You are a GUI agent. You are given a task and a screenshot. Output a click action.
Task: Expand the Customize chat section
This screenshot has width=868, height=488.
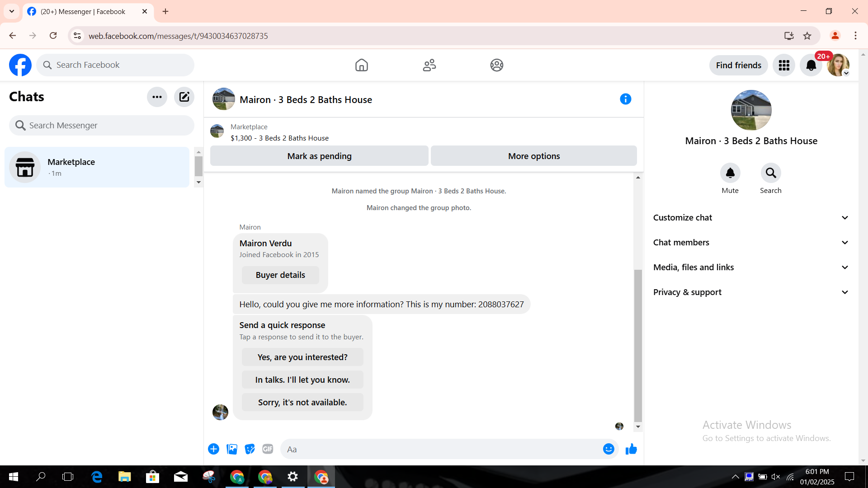pyautogui.click(x=751, y=218)
